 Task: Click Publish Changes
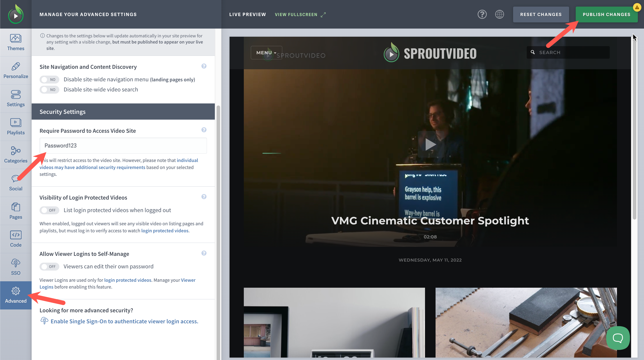click(x=606, y=14)
